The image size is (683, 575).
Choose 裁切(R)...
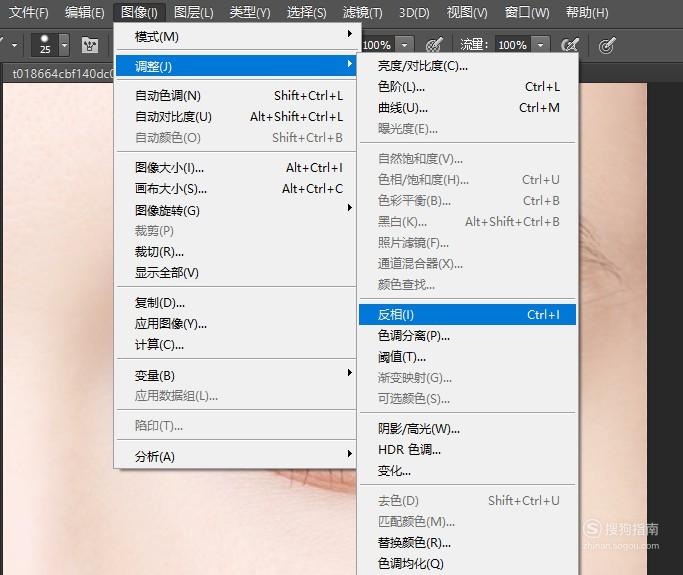[236, 251]
